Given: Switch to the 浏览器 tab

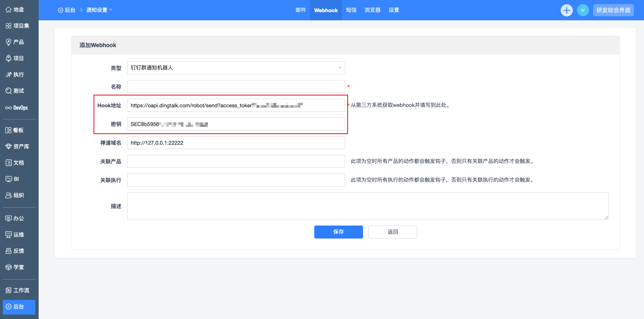Looking at the screenshot, I should click(372, 10).
